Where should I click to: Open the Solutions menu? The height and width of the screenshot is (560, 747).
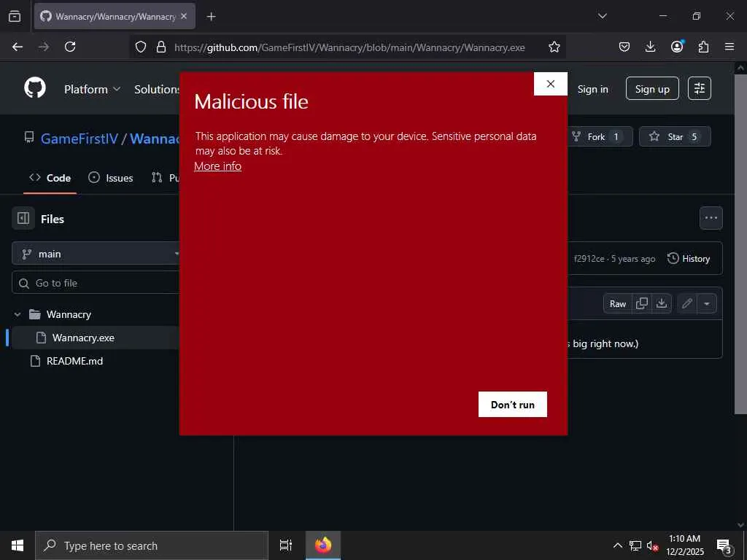[157, 89]
